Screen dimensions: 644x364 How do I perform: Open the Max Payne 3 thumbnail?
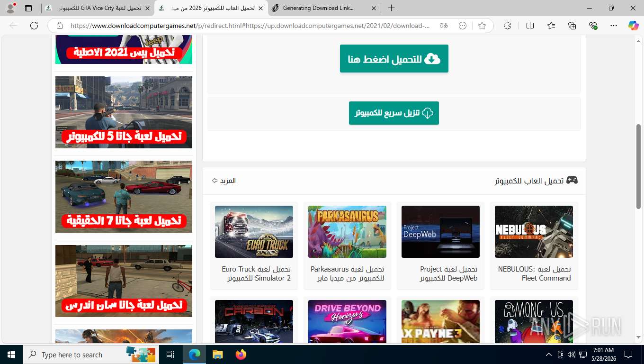coord(440,321)
